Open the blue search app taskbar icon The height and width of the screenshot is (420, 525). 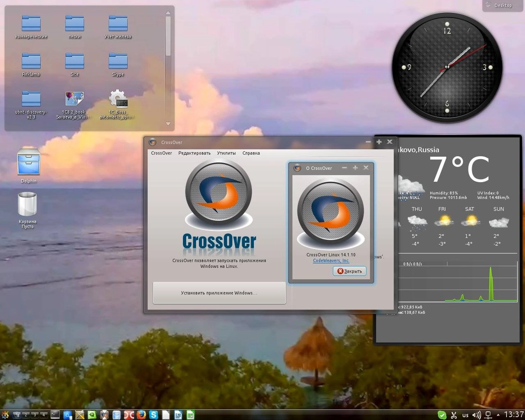(x=67, y=415)
